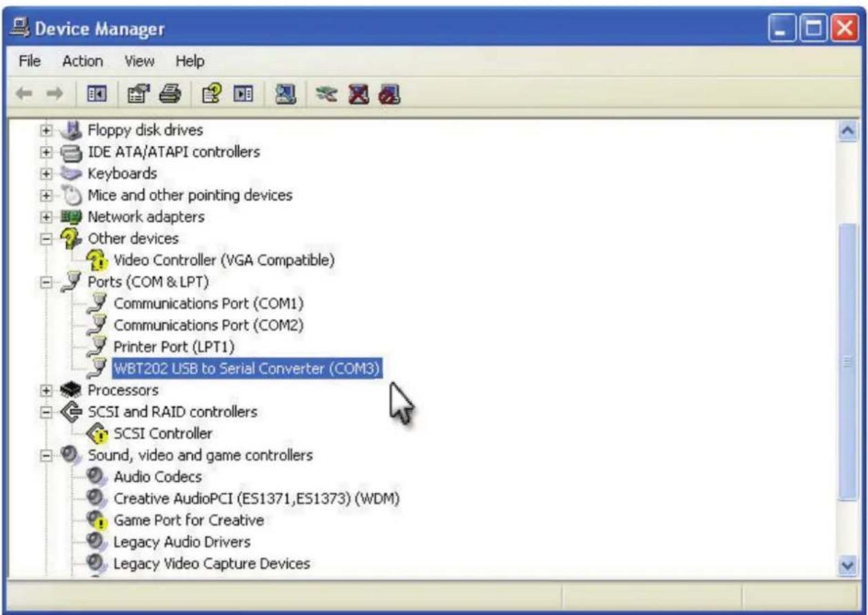The image size is (868, 615).
Task: Select the SCSI Controller entry
Action: point(163,434)
